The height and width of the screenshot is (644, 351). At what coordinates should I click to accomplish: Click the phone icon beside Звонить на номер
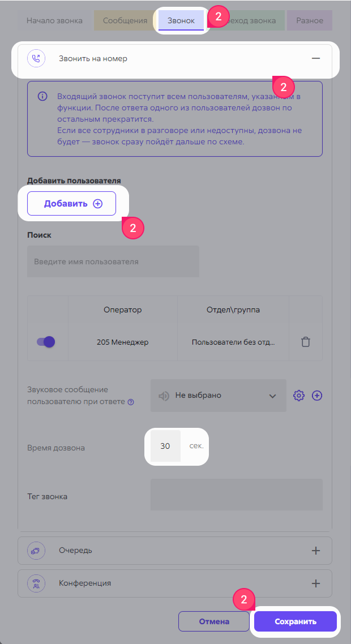pos(36,59)
